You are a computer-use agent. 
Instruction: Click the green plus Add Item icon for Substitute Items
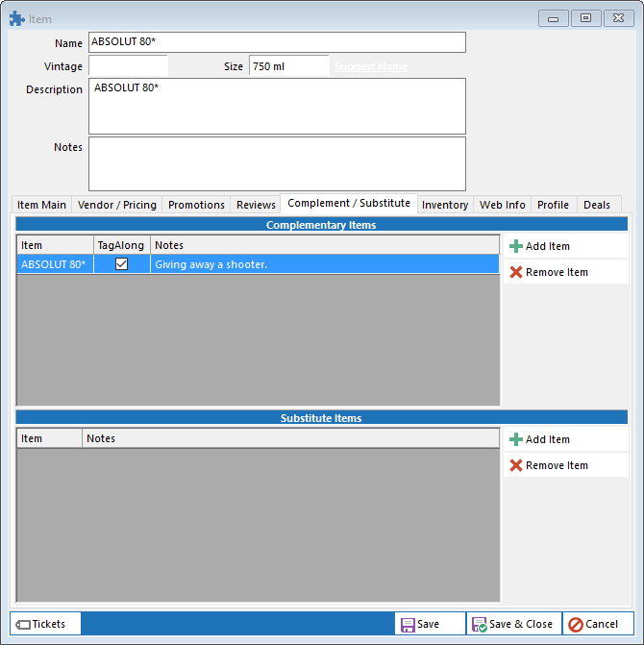click(x=516, y=439)
